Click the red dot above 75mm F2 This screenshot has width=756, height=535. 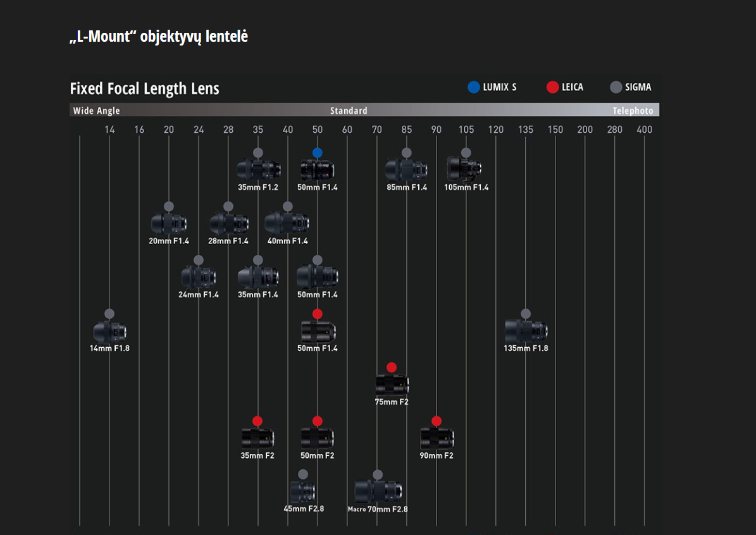click(392, 367)
